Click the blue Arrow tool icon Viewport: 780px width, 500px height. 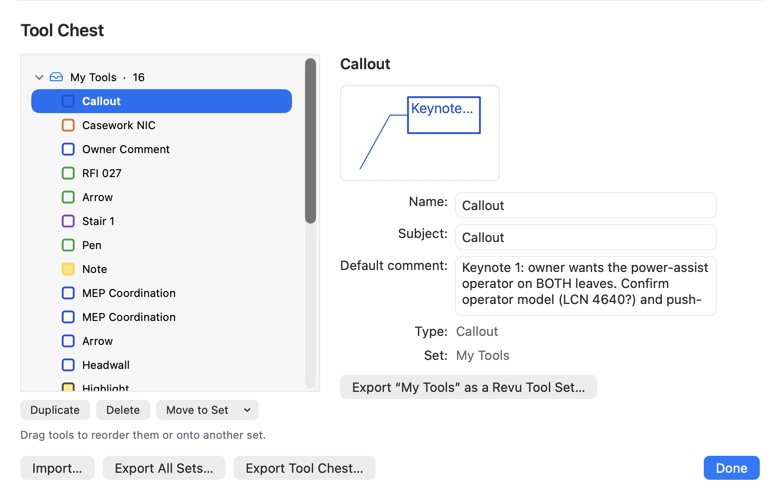coord(68,341)
